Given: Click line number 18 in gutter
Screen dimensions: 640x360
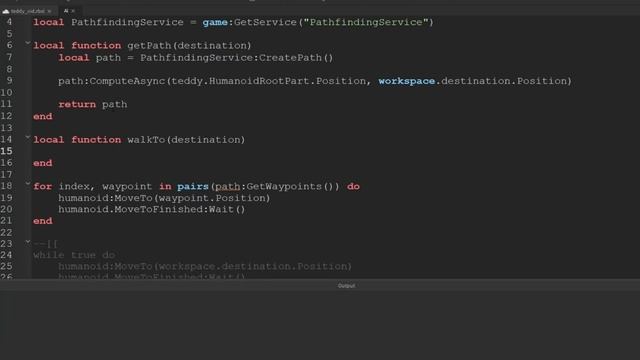Looking at the screenshot, I should (6, 186).
